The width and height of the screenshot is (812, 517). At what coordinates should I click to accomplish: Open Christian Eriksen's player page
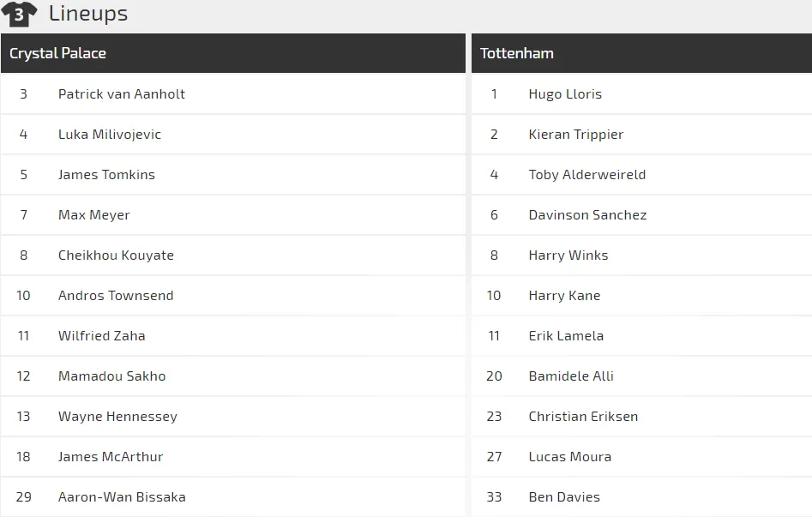point(583,417)
